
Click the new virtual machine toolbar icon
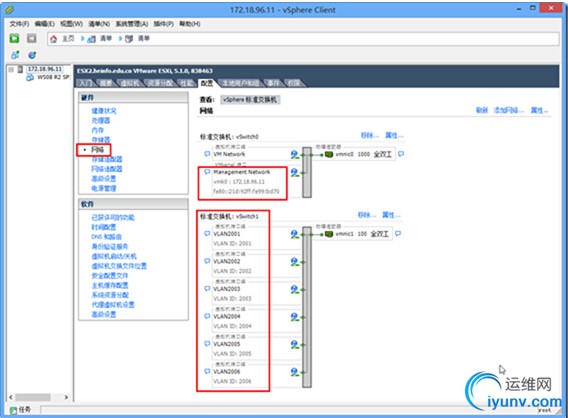(x=15, y=55)
